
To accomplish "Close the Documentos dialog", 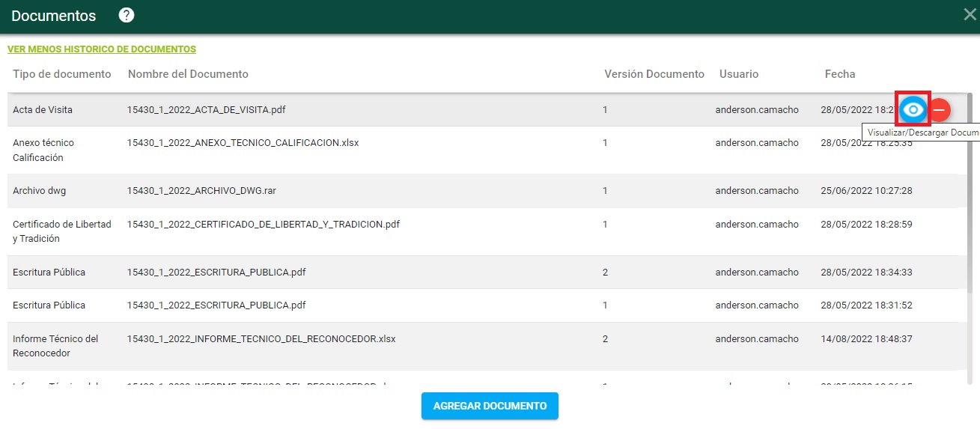I will coord(970,14).
